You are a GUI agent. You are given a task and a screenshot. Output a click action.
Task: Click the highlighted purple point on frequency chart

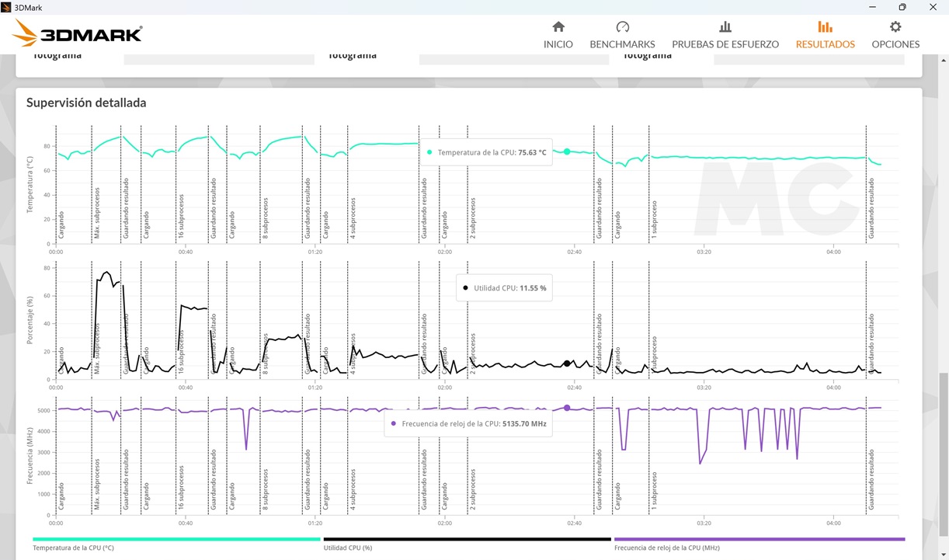click(x=567, y=408)
